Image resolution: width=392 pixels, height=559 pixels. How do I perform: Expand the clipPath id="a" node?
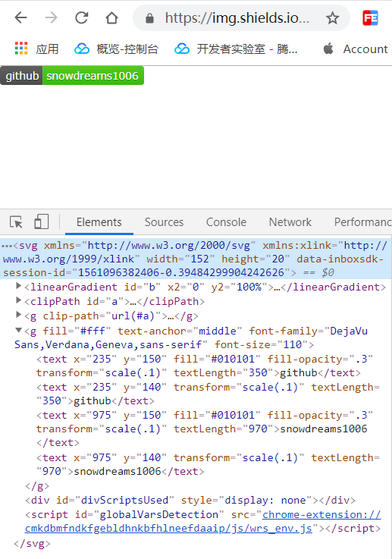(18, 300)
